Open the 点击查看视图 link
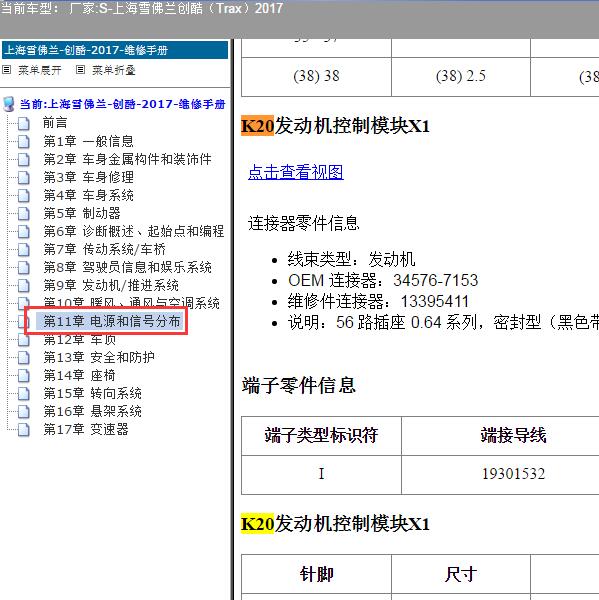The image size is (599, 600). pyautogui.click(x=295, y=172)
